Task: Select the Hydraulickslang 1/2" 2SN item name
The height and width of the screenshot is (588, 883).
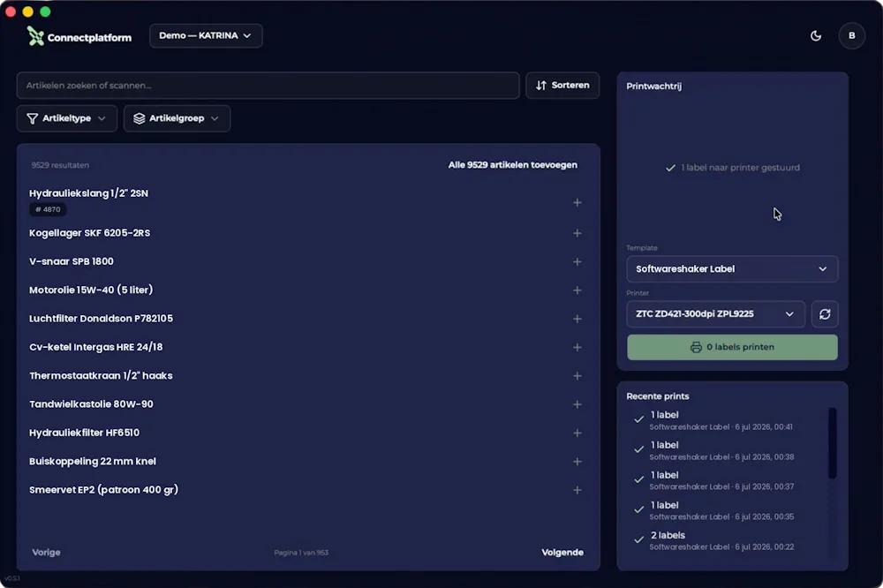Action: (88, 193)
